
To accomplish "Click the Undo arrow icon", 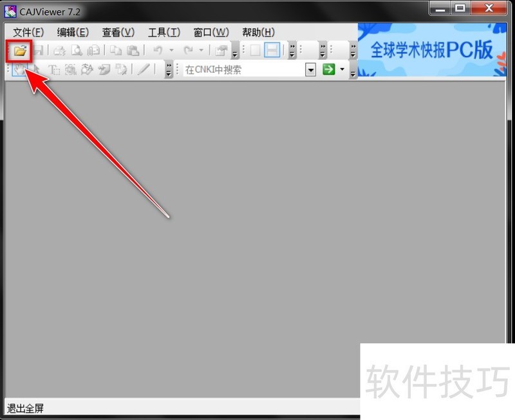I will (157, 50).
